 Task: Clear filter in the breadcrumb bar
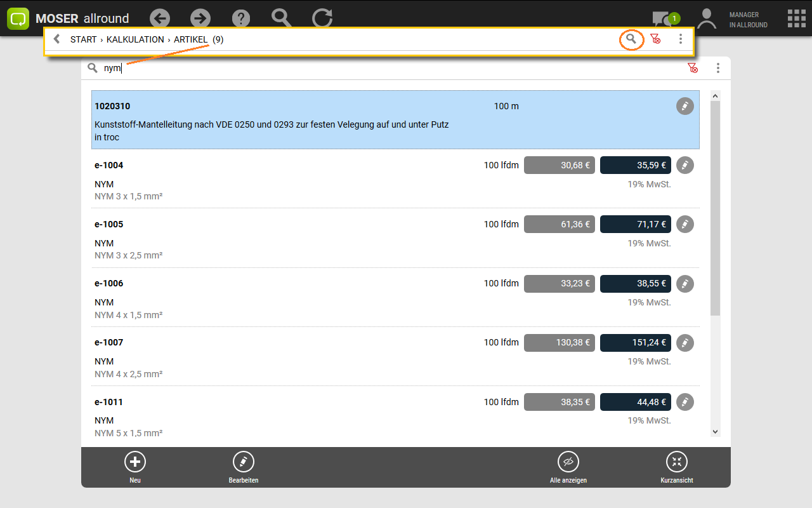(x=656, y=39)
